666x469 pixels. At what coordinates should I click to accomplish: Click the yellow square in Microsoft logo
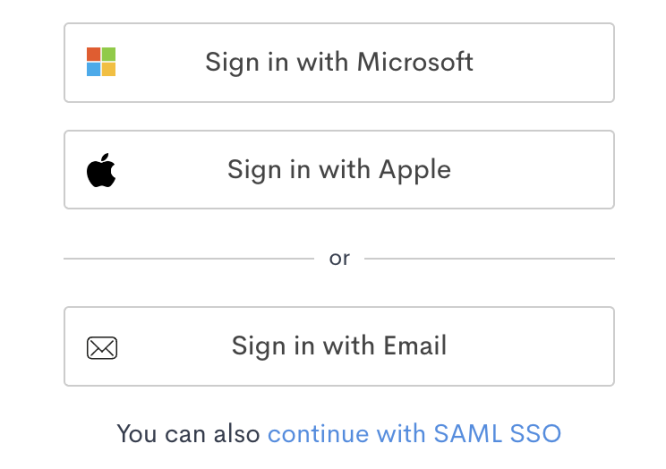click(x=109, y=69)
